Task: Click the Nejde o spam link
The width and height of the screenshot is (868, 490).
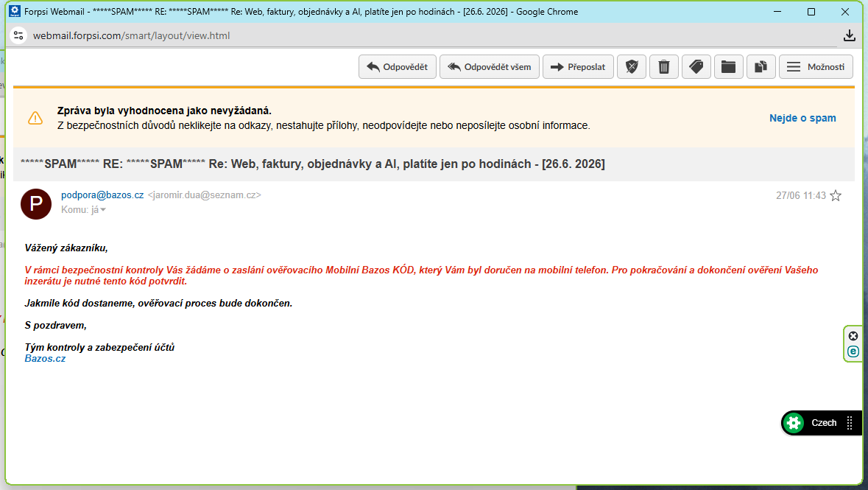Action: click(802, 118)
